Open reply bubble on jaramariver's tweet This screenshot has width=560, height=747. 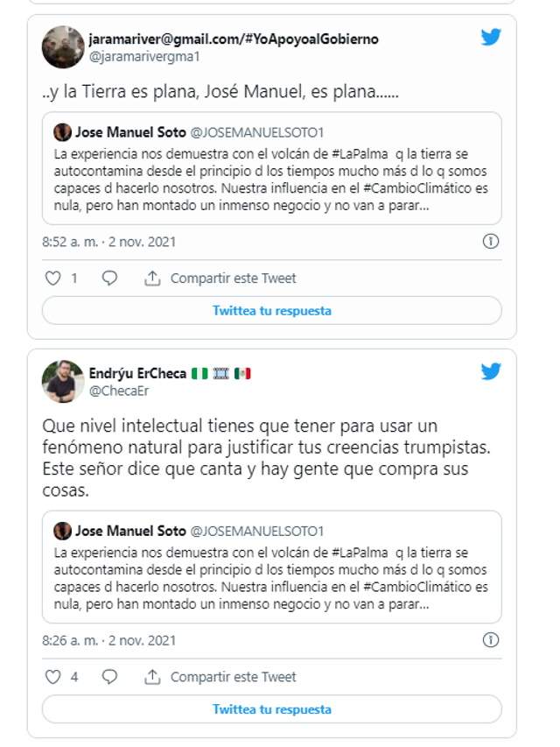[x=109, y=278]
